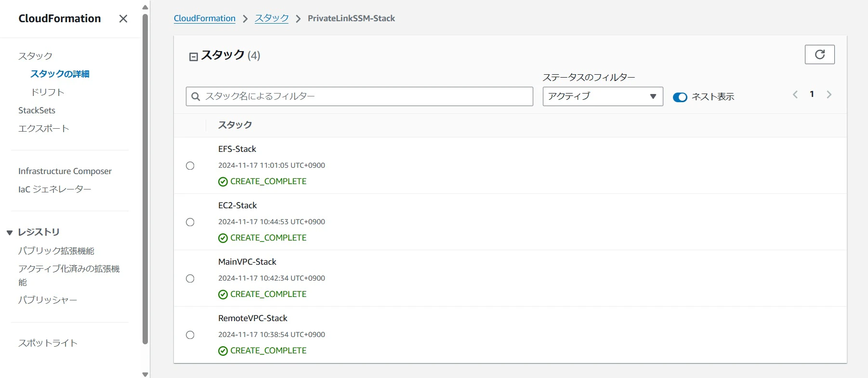Click the sidebar scrollbar up arrow
Image resolution: width=868 pixels, height=378 pixels.
coord(145,7)
